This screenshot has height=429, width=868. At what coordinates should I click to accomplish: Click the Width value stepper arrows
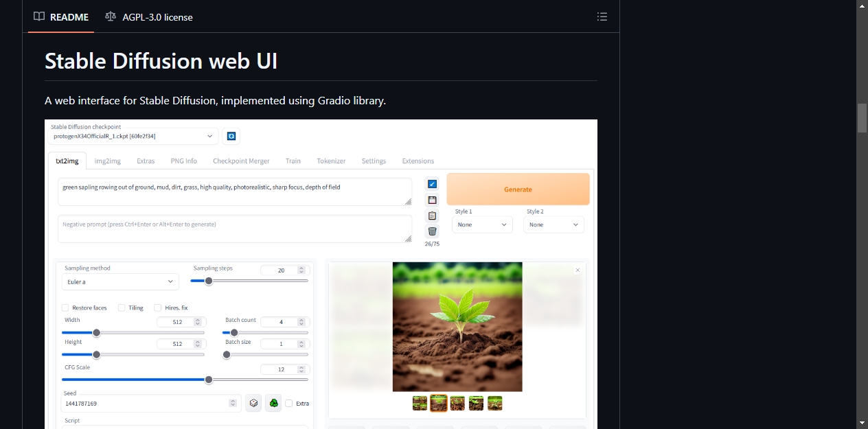(x=198, y=322)
